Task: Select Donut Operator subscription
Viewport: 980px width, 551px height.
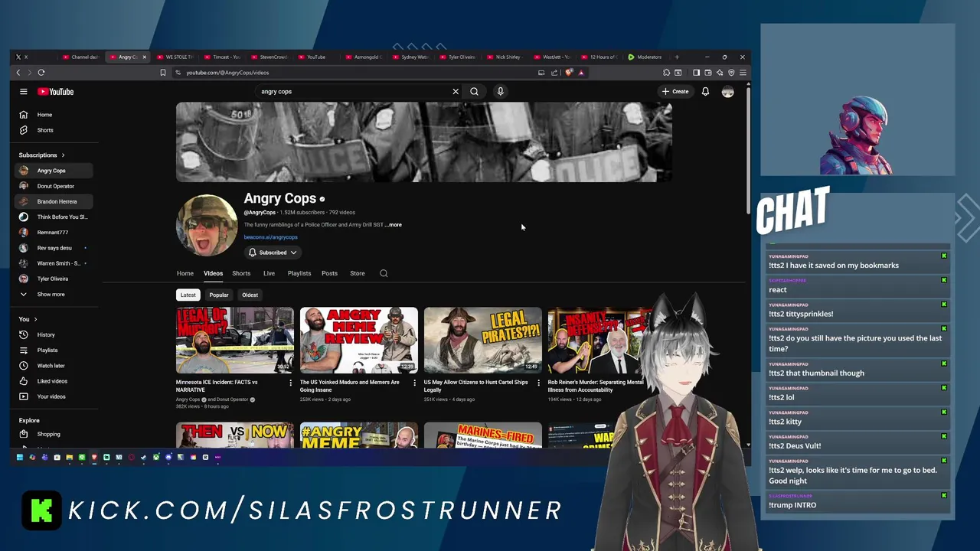Action: [54, 186]
